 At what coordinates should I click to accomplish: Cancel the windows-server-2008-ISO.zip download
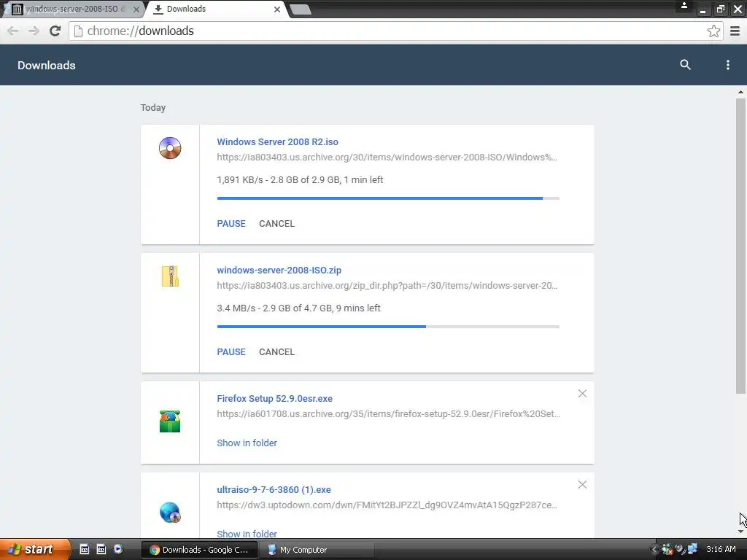[276, 352]
